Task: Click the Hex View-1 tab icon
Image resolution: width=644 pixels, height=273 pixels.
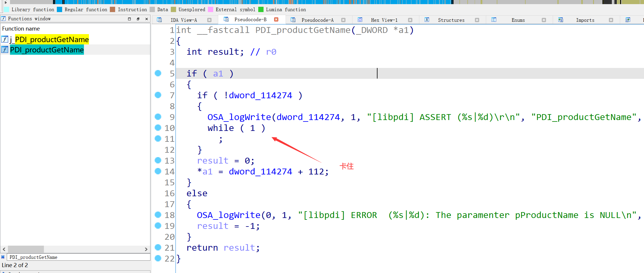Action: tap(360, 20)
